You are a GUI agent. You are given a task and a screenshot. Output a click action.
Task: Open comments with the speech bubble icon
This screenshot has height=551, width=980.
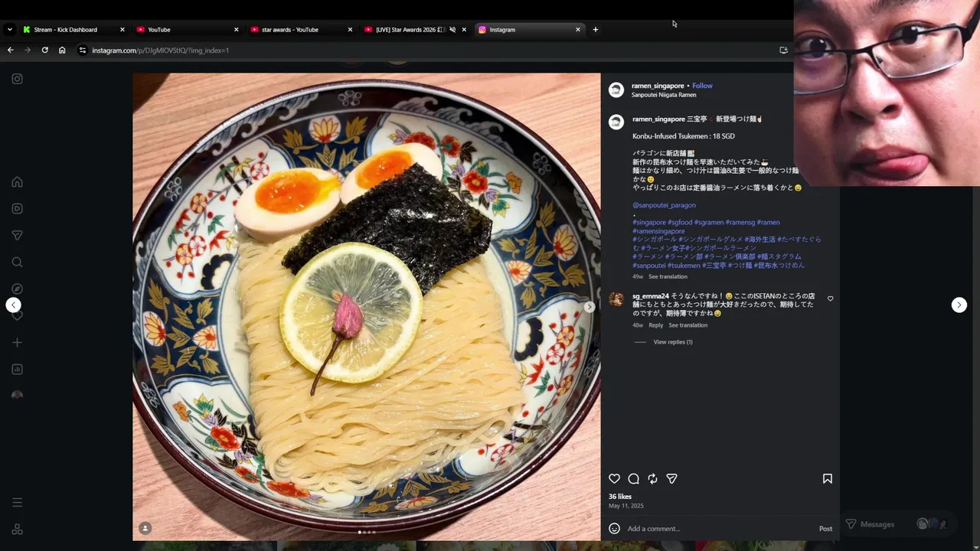633,478
